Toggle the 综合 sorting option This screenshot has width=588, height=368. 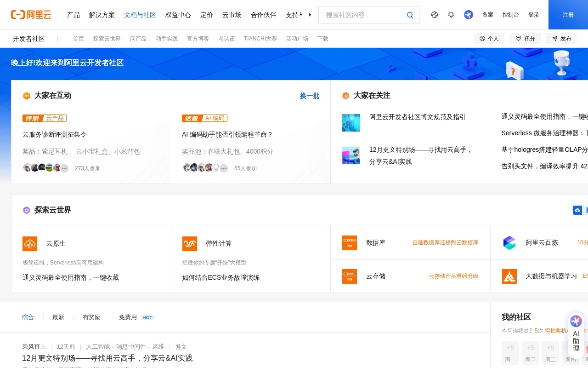(28, 317)
